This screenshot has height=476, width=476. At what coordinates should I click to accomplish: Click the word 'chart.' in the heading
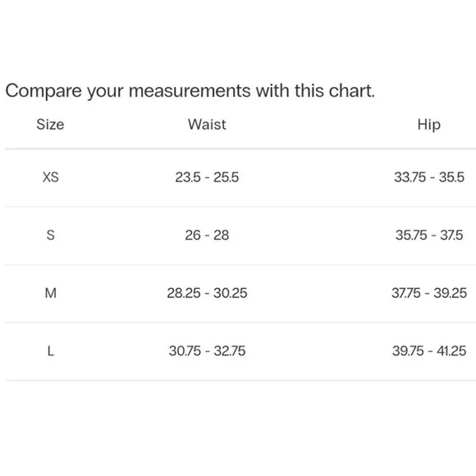pyautogui.click(x=352, y=90)
